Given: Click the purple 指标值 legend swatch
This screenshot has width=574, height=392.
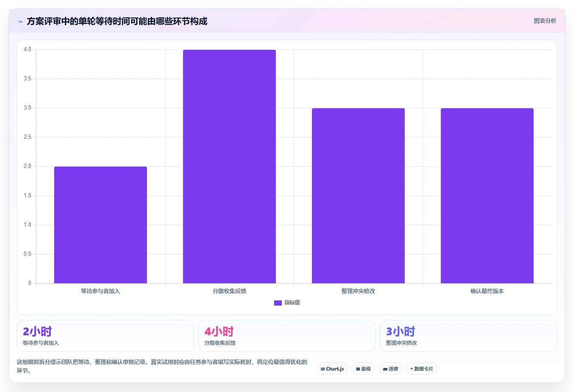Looking at the screenshot, I should [x=278, y=303].
